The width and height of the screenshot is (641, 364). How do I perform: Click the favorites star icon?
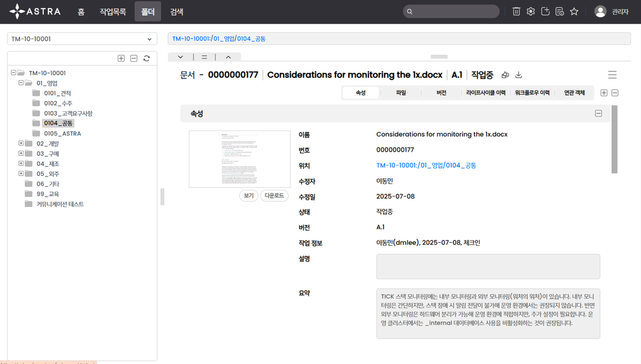574,12
